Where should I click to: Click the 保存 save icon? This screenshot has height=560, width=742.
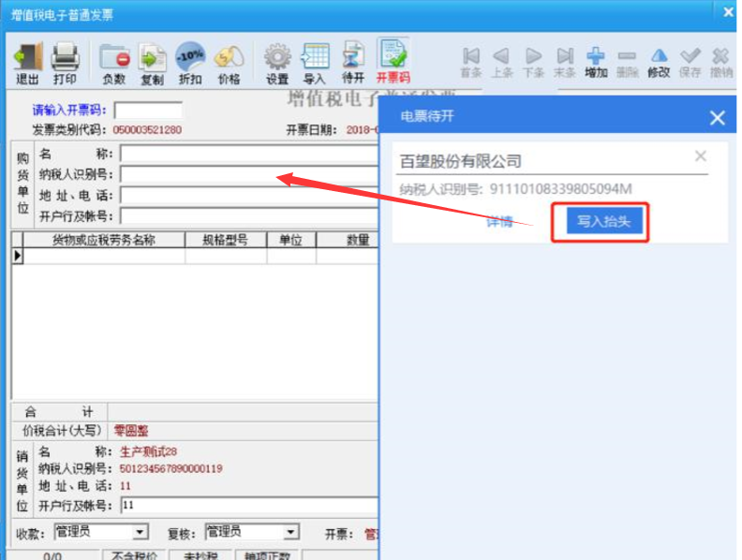tap(690, 62)
